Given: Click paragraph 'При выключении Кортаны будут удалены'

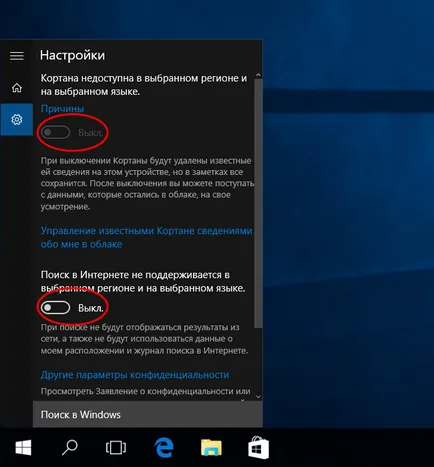Looking at the screenshot, I should [147, 183].
